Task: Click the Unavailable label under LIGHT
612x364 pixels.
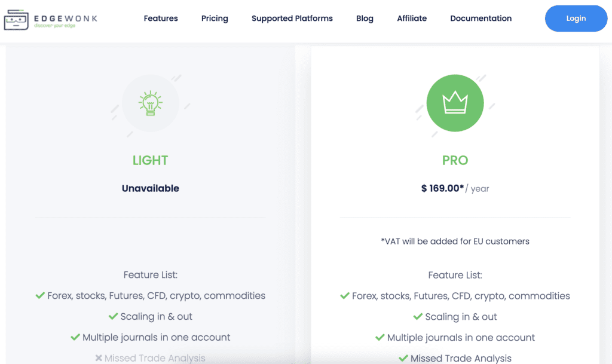Action: [x=150, y=188]
